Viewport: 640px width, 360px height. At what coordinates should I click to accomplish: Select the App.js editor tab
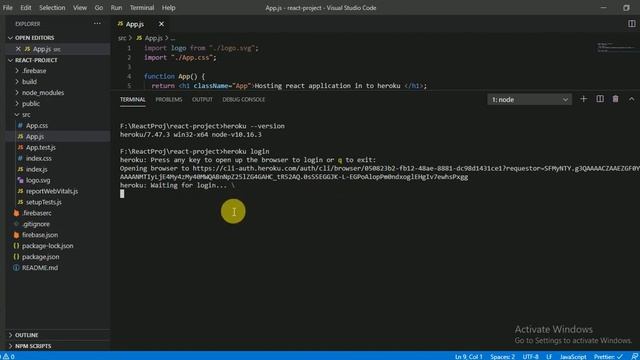[x=135, y=24]
